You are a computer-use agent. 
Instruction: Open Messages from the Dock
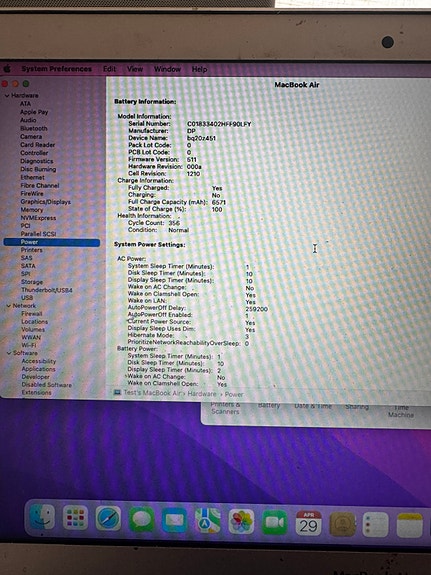(142, 519)
